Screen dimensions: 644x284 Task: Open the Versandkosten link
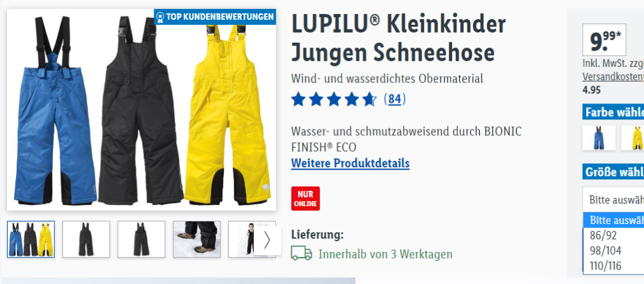613,77
